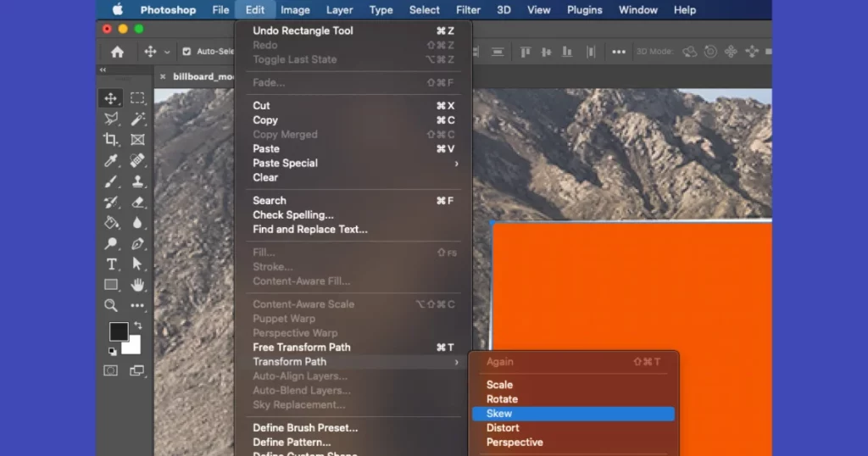
Task: Open the File menu
Action: coord(220,10)
